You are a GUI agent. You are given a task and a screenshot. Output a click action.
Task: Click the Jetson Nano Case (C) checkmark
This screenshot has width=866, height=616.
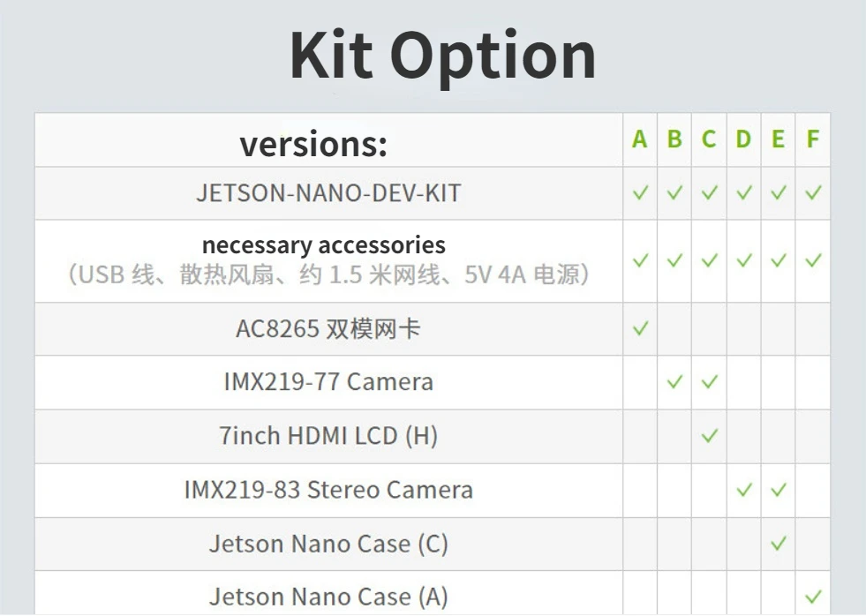click(x=779, y=543)
